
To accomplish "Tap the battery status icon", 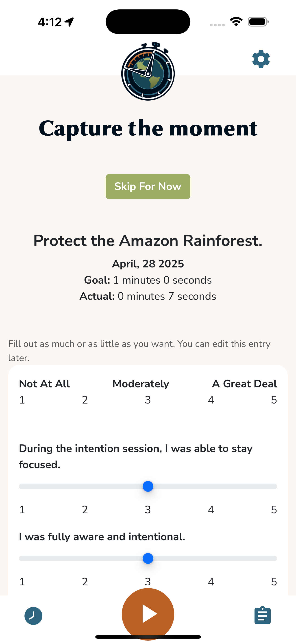I will 258,22.
